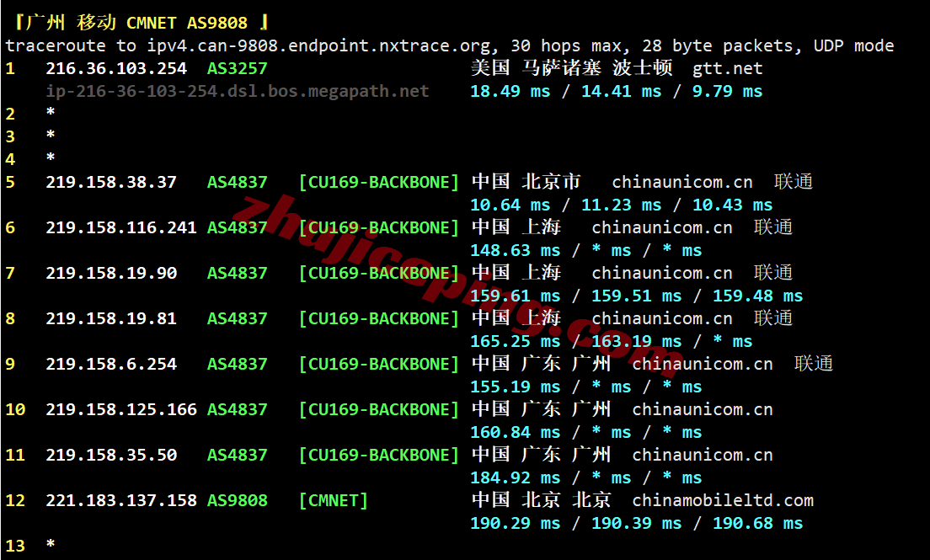Image resolution: width=930 pixels, height=560 pixels.
Task: Click IP address 219.158.19.81
Action: (111, 319)
